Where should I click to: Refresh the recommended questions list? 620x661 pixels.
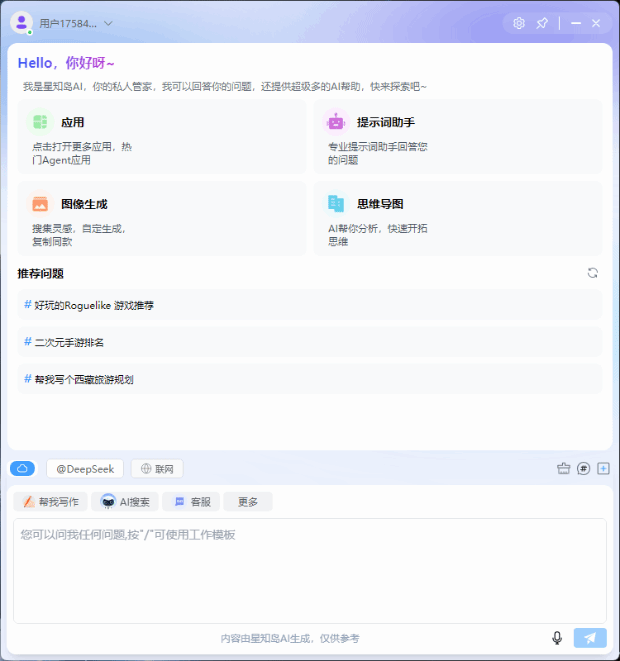593,273
